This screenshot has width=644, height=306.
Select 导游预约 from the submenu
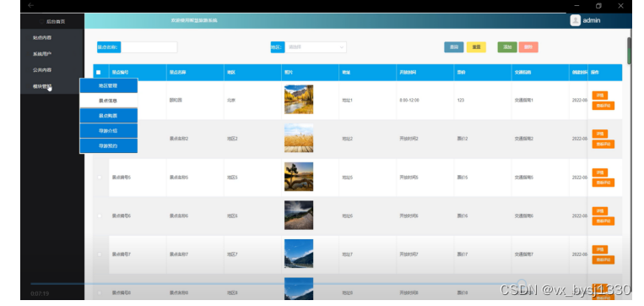point(108,145)
